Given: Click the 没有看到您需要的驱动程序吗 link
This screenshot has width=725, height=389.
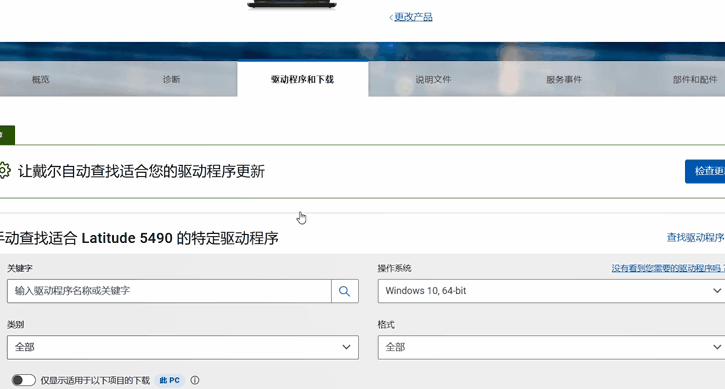Looking at the screenshot, I should click(x=668, y=268).
